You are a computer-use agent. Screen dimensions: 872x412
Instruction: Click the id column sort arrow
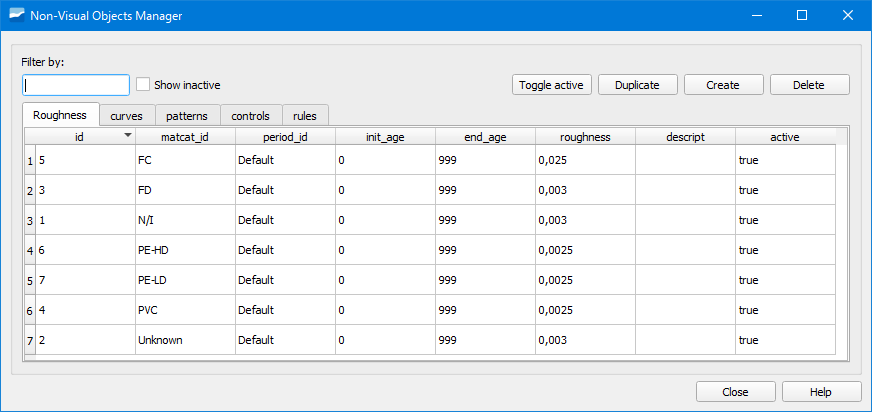point(127,135)
